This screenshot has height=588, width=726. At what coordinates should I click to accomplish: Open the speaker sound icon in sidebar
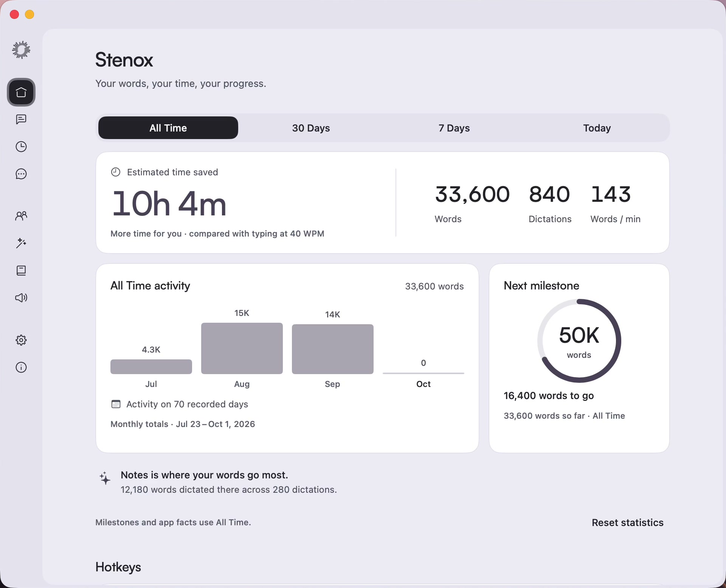[x=21, y=298]
